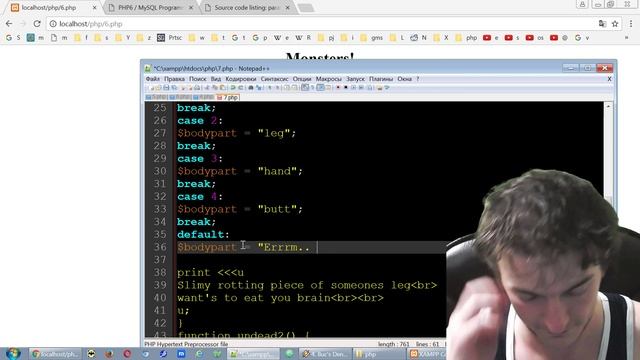Screen dimensions: 640x360
Task: Switch to the Source code listing tab
Action: coord(247,8)
